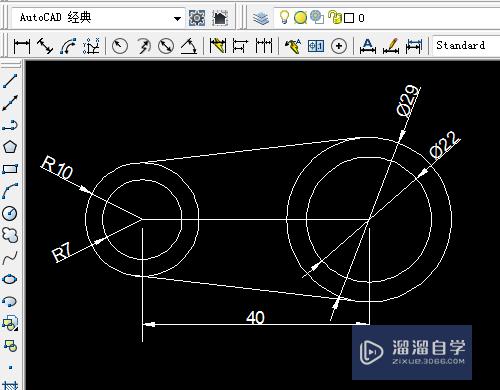
Task: Select the Ordinate dimension tool
Action: point(91,46)
